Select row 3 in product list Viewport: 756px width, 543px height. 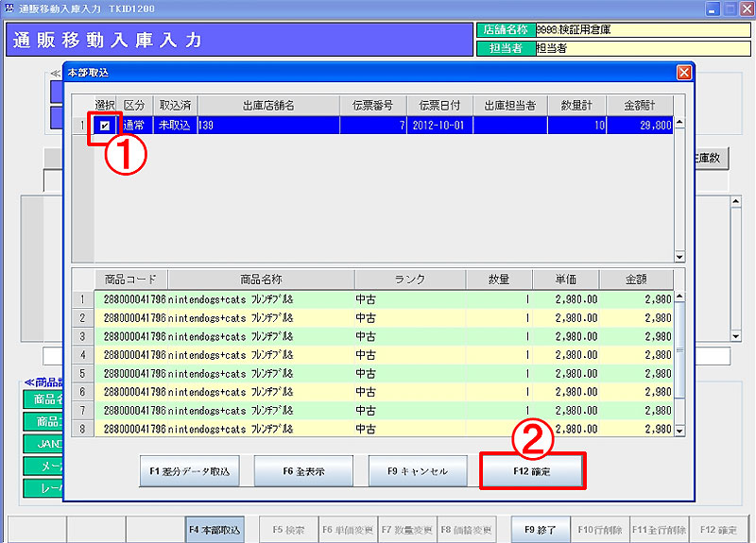[83, 336]
